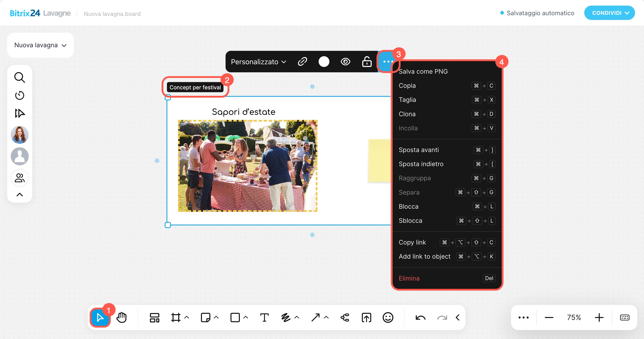Open the timer icon in sidebar
This screenshot has width=644, height=339.
[x=19, y=95]
